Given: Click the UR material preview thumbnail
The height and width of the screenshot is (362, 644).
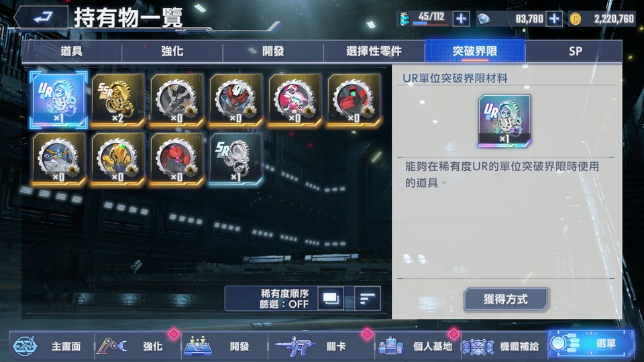Looking at the screenshot, I should pos(504,120).
